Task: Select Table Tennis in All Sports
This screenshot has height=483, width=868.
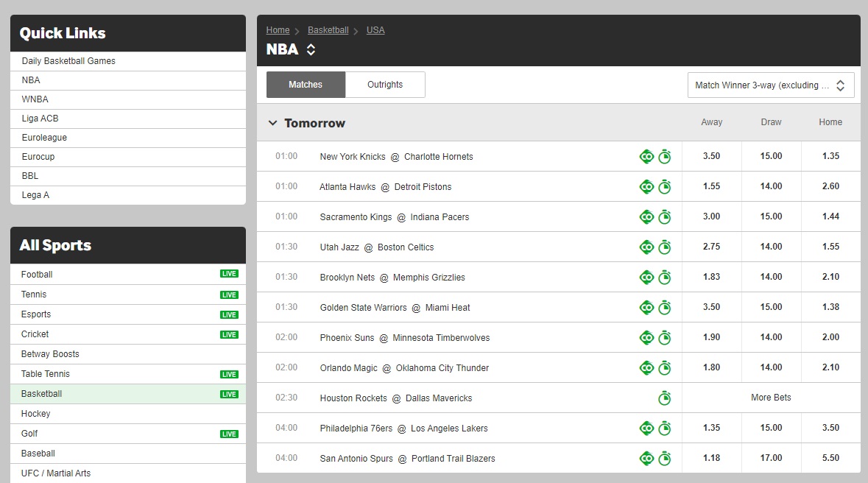Action: [128, 374]
